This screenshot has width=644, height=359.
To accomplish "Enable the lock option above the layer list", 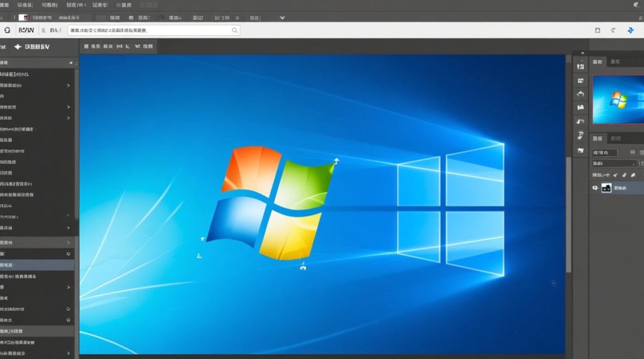I will click(x=616, y=175).
